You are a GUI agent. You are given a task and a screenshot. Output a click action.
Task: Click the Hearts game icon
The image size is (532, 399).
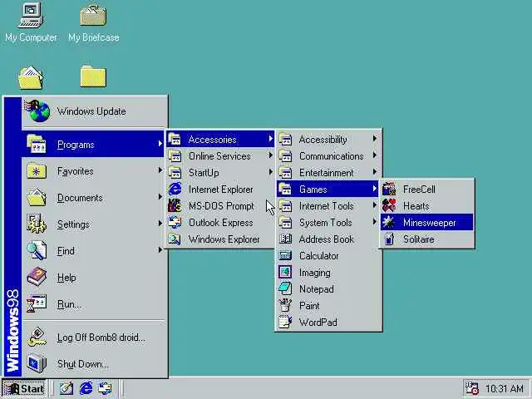pos(389,205)
